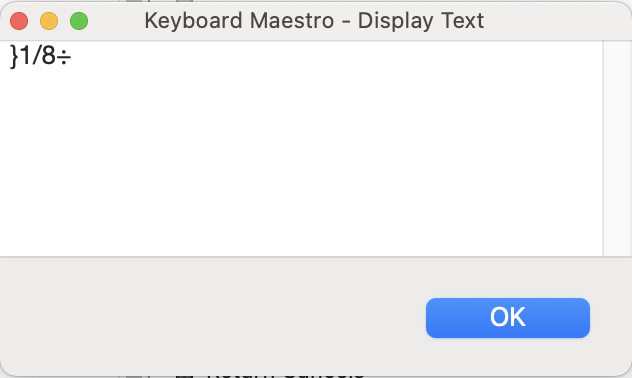Image resolution: width=632 pixels, height=378 pixels.
Task: Click the division sign at end of text
Action: click(x=64, y=58)
